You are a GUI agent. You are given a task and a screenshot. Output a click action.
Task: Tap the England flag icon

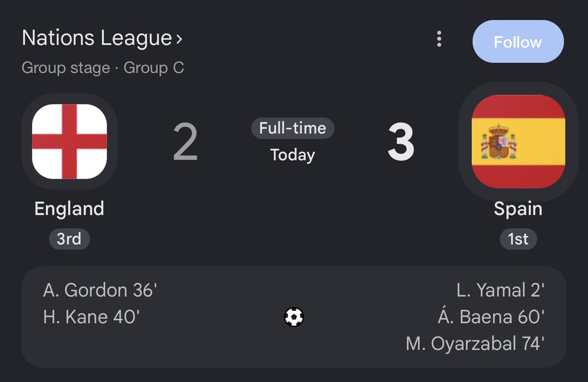click(x=70, y=142)
